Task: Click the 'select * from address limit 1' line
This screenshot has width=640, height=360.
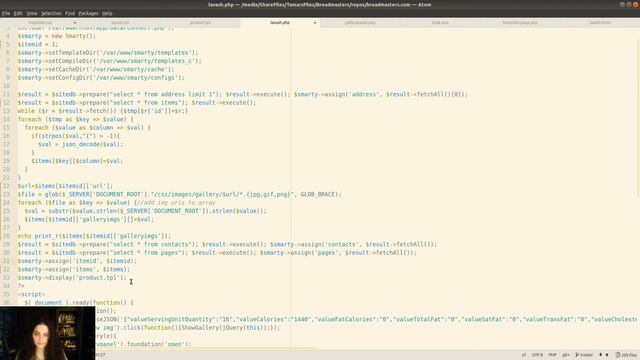Action: tap(242, 94)
